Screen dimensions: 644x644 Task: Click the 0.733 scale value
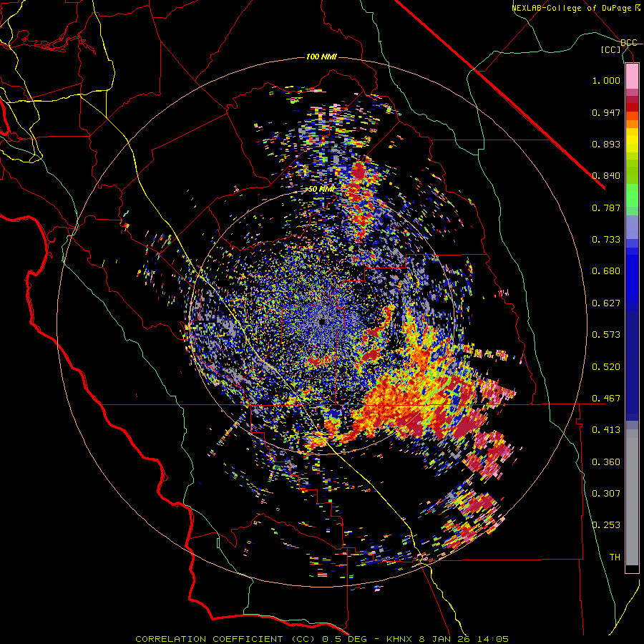pos(606,240)
